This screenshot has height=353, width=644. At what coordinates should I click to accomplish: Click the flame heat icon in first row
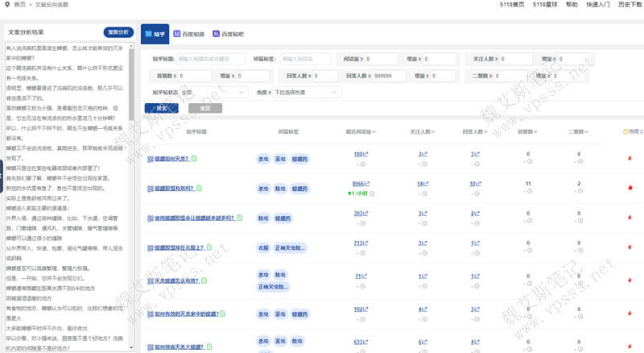(x=630, y=159)
